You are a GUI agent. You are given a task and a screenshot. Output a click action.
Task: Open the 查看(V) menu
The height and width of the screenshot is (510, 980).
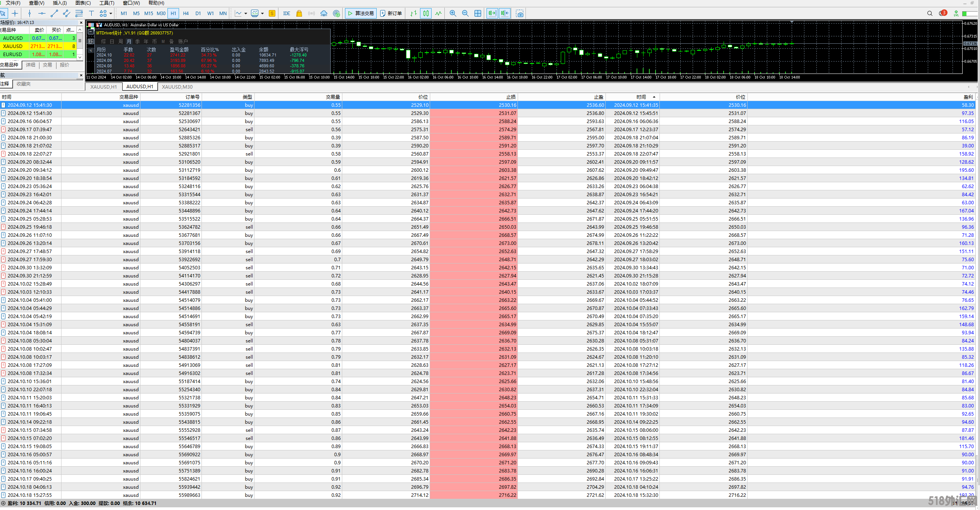coord(36,3)
